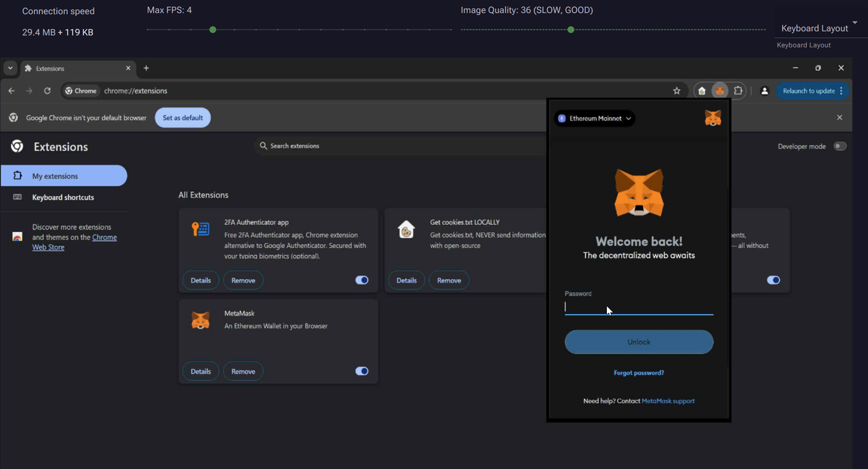This screenshot has width=868, height=469.
Task: Click the MetaMask Password input field
Action: coord(638,307)
